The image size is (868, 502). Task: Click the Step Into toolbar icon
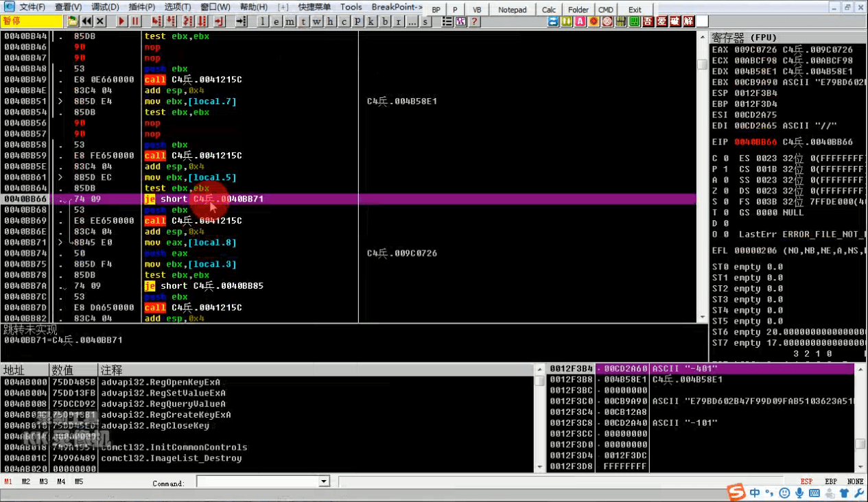(156, 21)
